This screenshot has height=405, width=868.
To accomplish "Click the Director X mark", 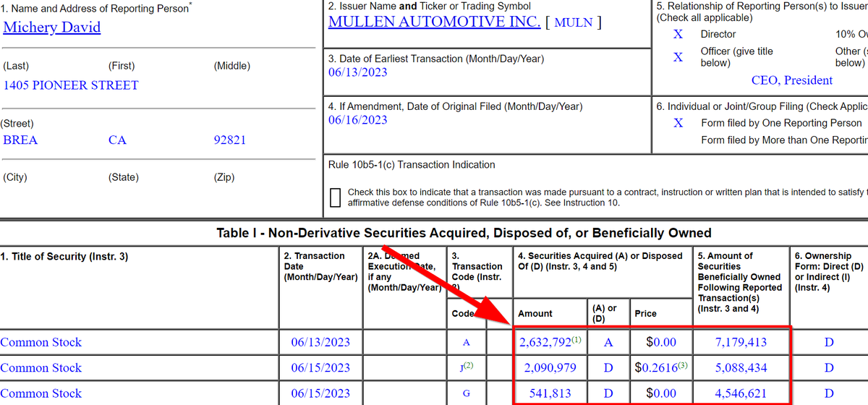I will (678, 34).
